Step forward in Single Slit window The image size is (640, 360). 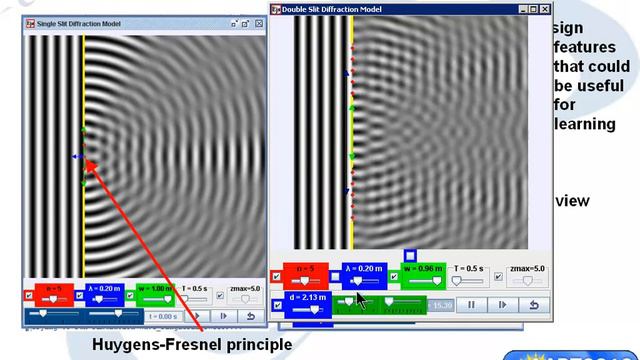tap(224, 316)
